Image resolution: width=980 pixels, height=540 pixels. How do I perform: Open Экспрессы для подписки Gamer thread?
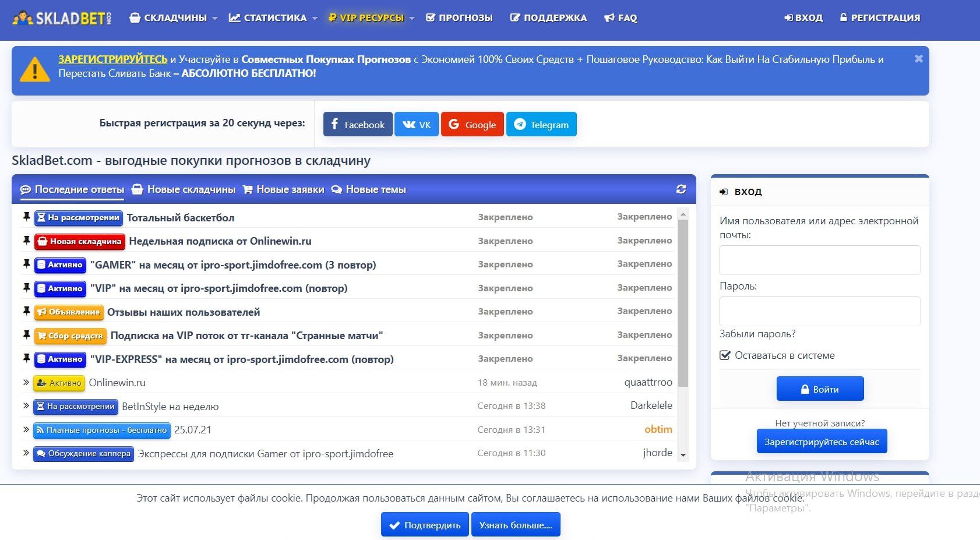click(266, 454)
